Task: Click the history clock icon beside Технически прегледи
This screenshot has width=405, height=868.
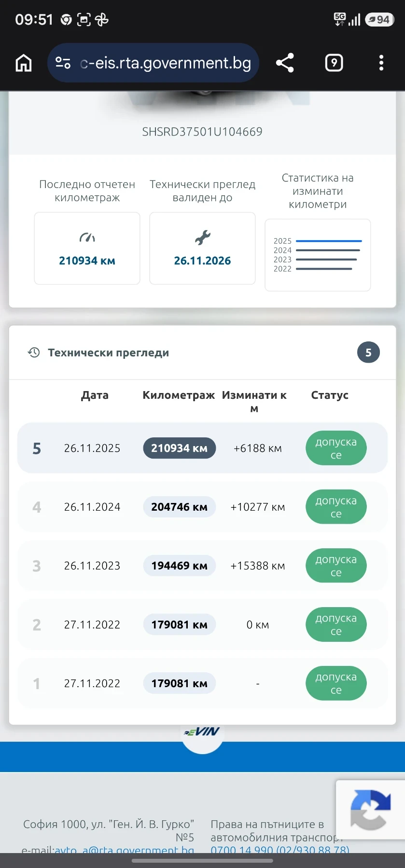Action: (x=33, y=353)
